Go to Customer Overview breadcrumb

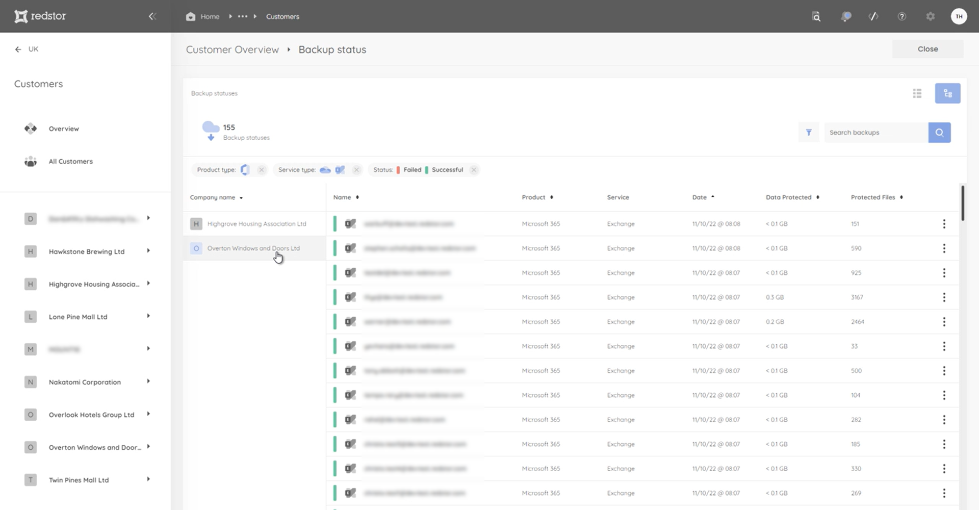click(232, 50)
